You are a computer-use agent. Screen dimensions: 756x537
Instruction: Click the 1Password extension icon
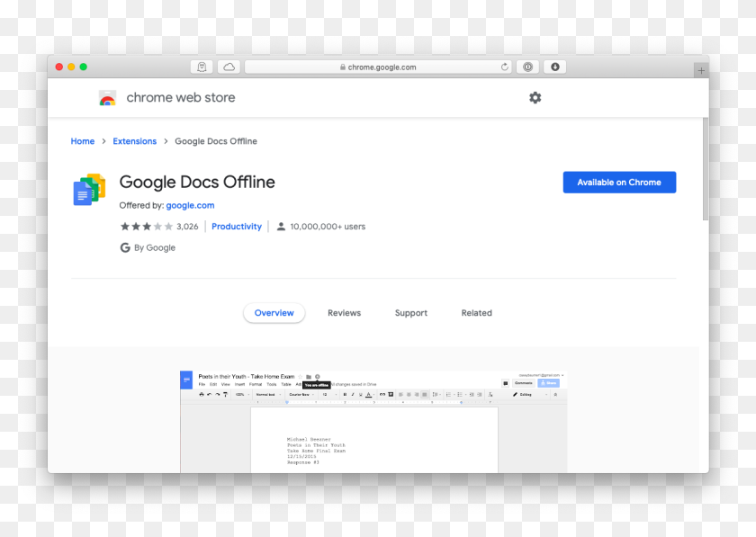528,67
